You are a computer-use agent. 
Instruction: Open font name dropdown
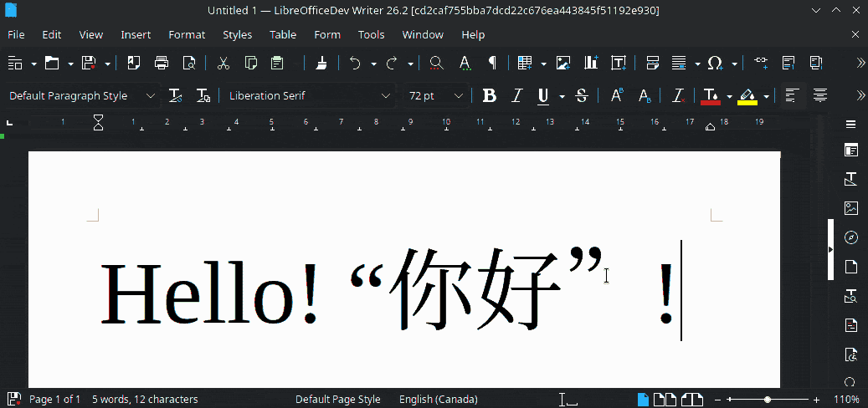tap(386, 95)
